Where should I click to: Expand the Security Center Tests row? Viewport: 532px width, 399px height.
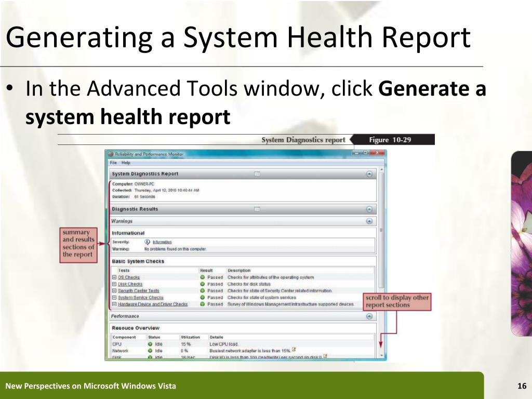pos(114,291)
